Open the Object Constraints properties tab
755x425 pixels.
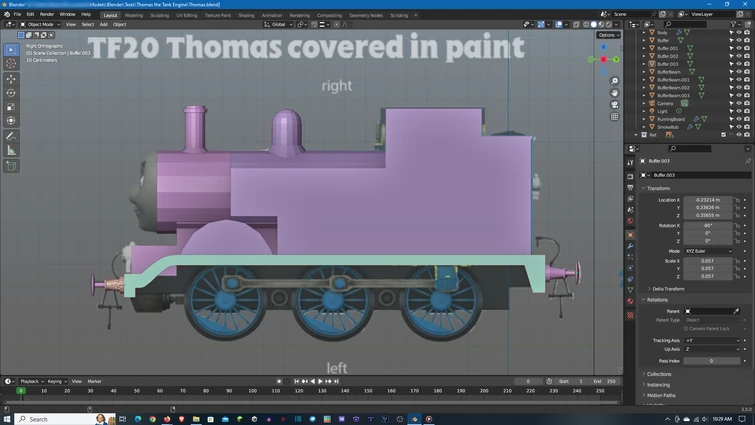coord(630,279)
